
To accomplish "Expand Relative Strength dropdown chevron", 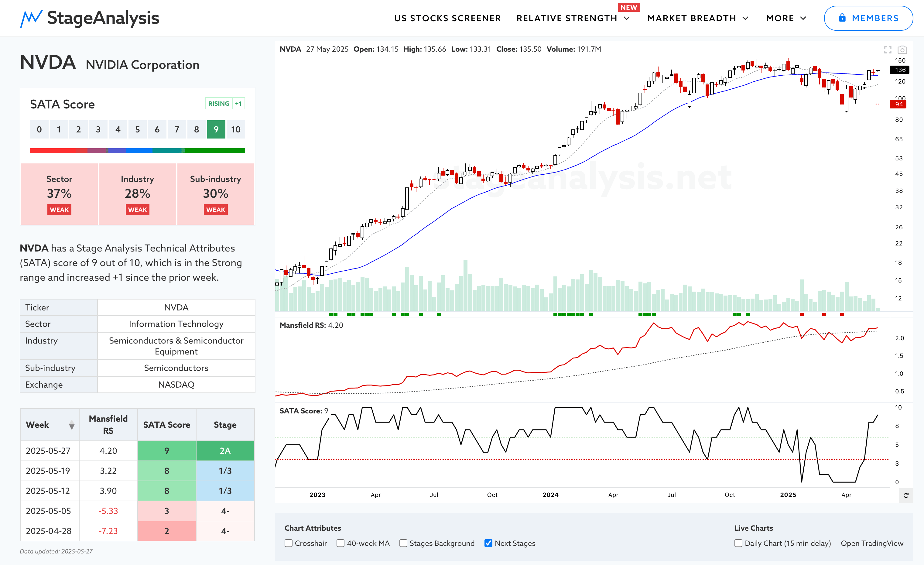I will click(x=627, y=18).
